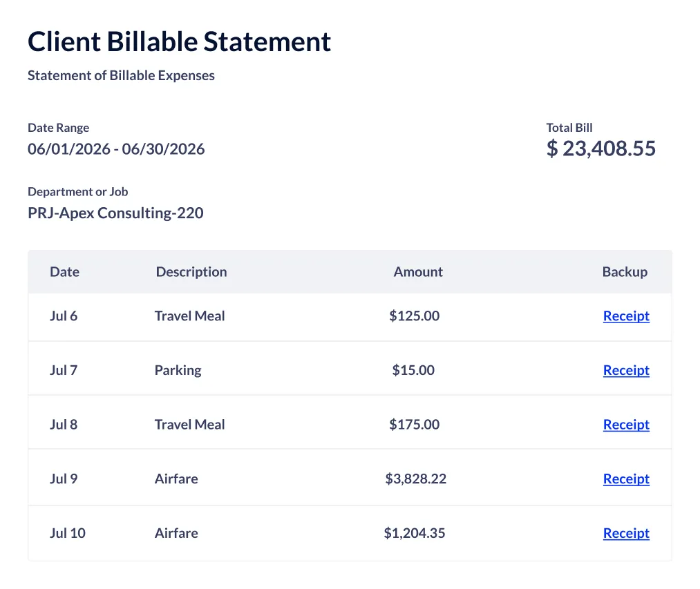Click the Airfare description for Jul 9
The height and width of the screenshot is (589, 700).
coord(176,479)
